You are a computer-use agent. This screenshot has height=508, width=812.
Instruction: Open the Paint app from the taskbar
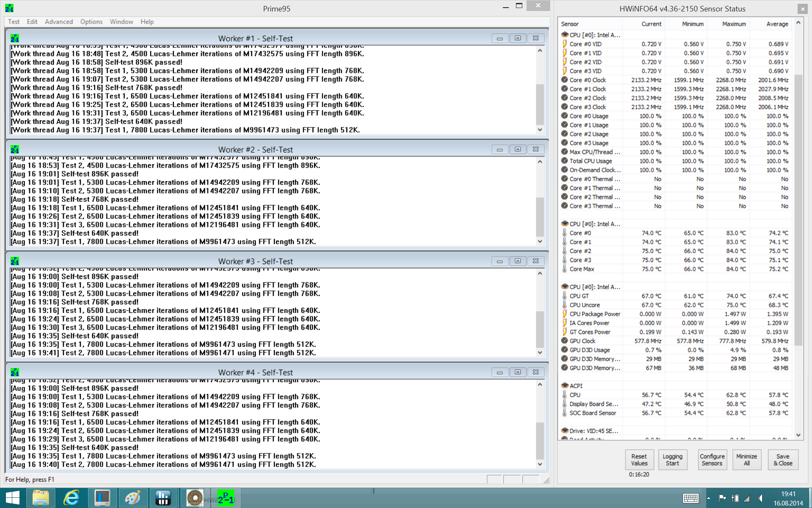[133, 498]
